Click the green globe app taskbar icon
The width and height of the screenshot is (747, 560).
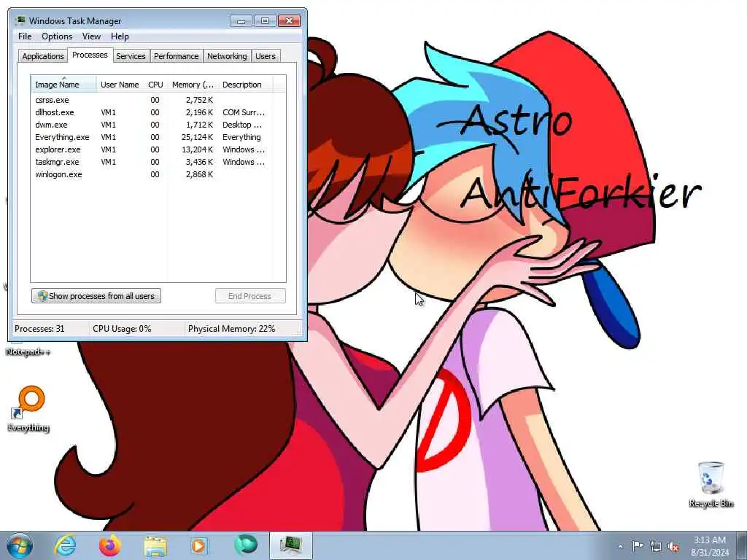(245, 545)
